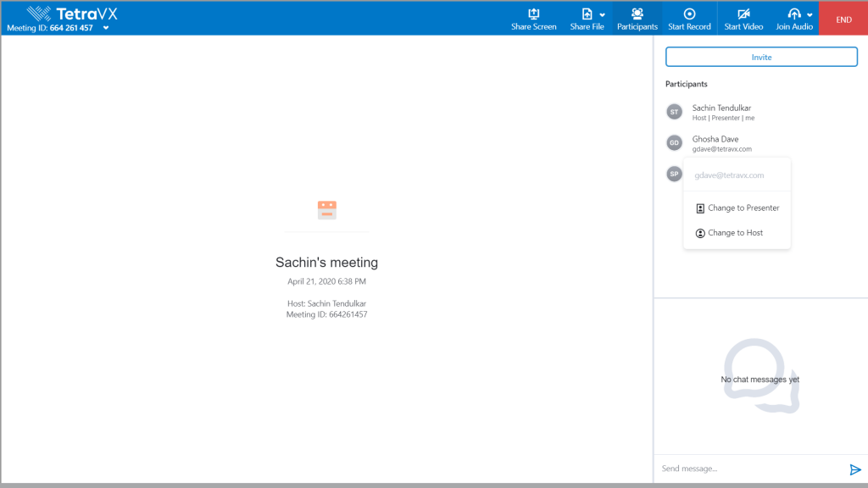Click the Host: Sachin Tendulkar line
The height and width of the screenshot is (488, 868).
click(x=326, y=303)
